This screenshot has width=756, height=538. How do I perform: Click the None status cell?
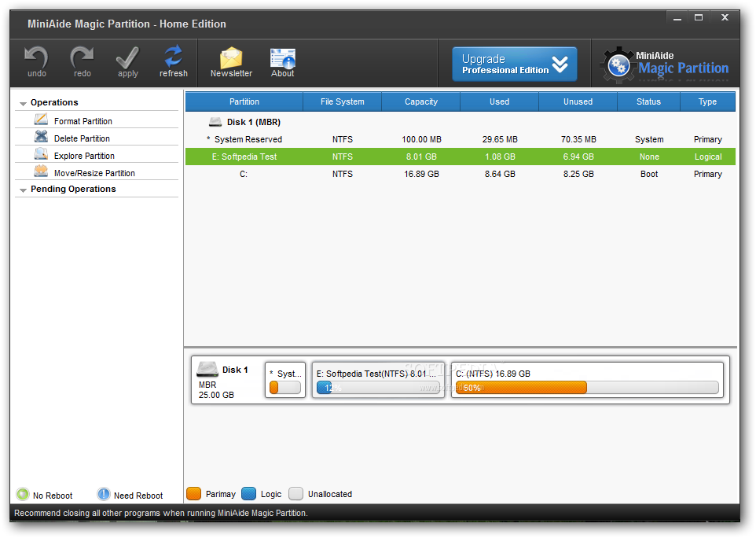649,157
